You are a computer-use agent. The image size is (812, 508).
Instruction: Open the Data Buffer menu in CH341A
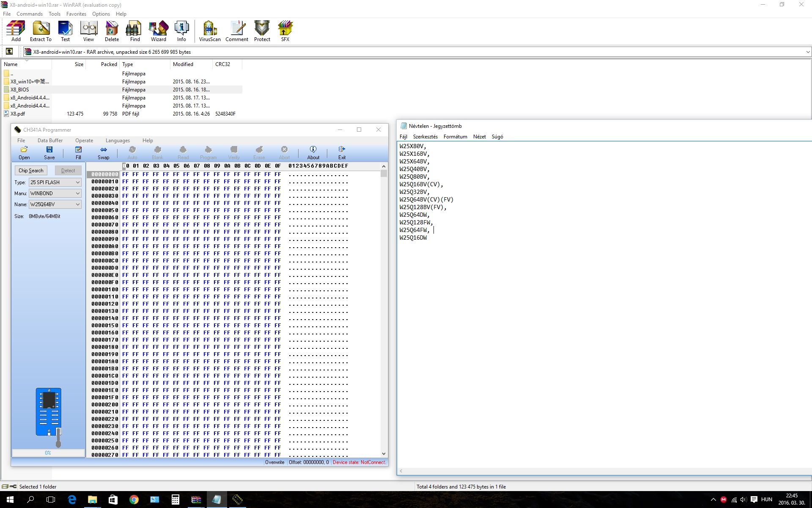[x=50, y=140]
